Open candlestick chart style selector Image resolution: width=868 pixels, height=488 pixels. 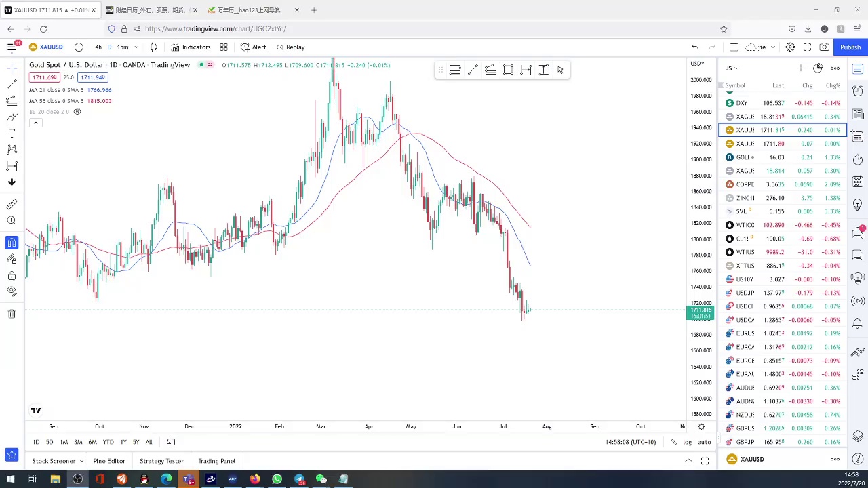[154, 47]
